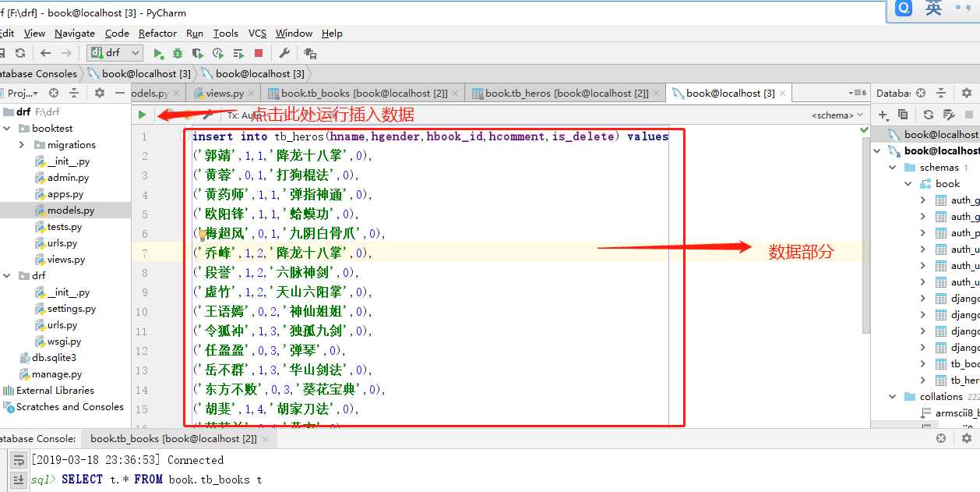Click the editor vertical scrollbar

pyautogui.click(x=865, y=234)
